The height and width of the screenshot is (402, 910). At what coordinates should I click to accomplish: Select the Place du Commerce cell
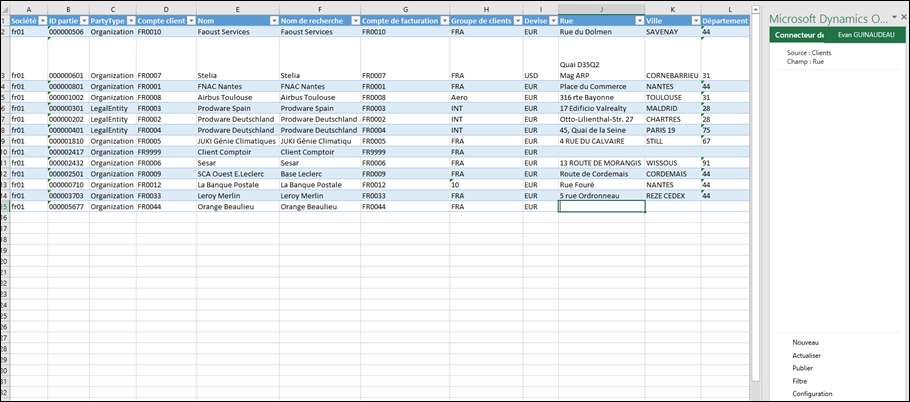pyautogui.click(x=601, y=86)
